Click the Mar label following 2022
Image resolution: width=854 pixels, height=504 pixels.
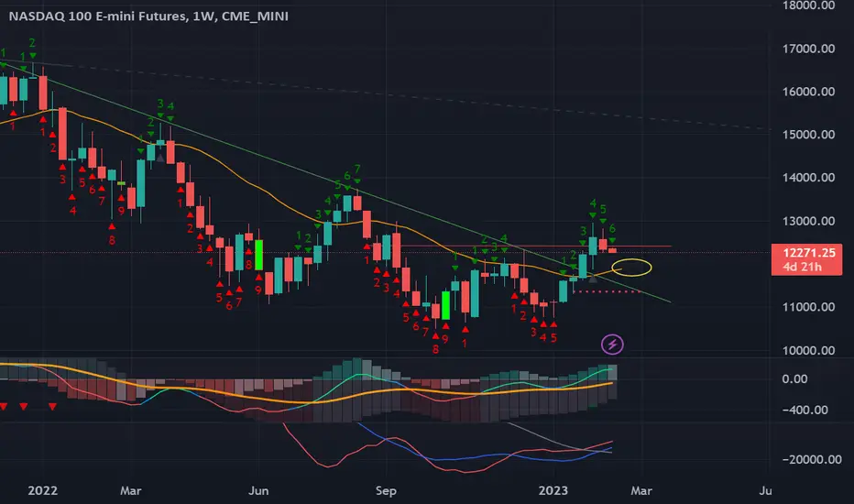point(131,490)
